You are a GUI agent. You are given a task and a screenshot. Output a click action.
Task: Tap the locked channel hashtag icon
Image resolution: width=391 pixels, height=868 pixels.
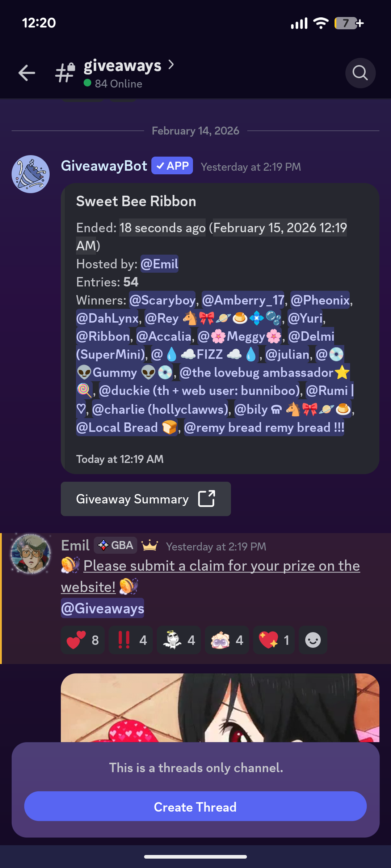tap(65, 72)
